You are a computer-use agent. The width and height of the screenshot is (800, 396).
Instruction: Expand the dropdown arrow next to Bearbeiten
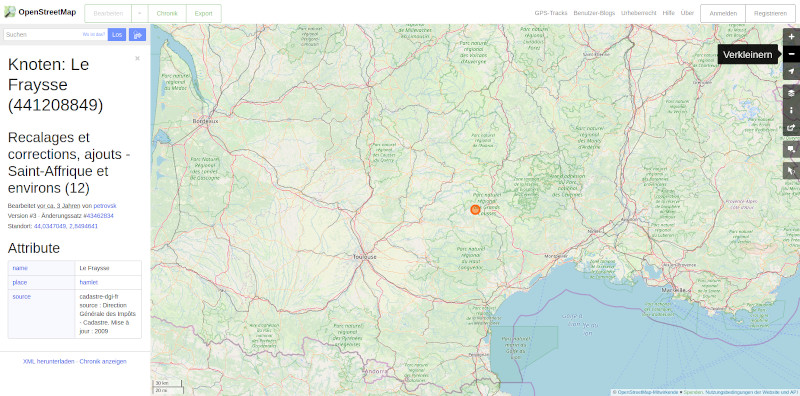click(x=140, y=14)
